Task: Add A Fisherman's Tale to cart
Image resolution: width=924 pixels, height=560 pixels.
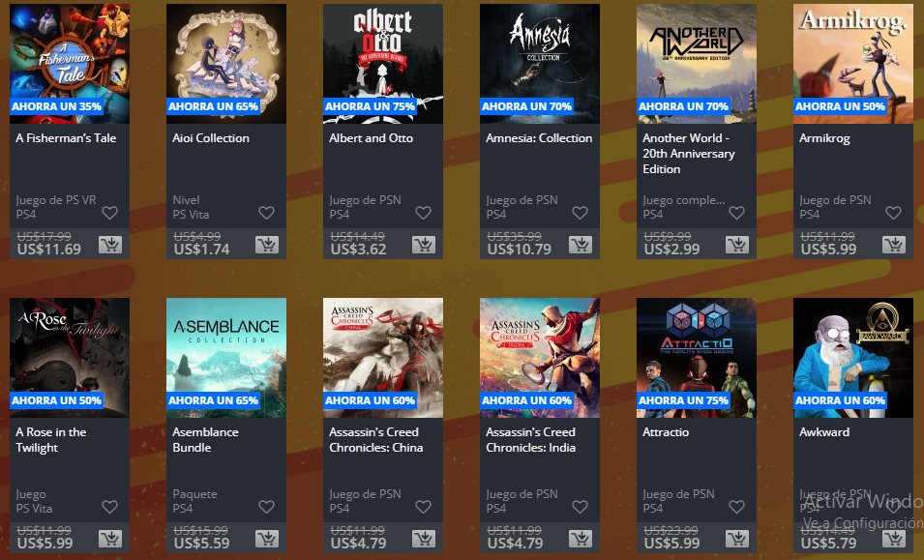Action: [110, 245]
